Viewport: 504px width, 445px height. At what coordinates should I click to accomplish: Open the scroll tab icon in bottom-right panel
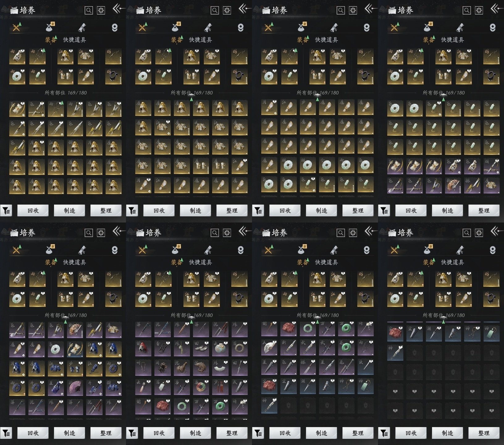tap(460, 250)
